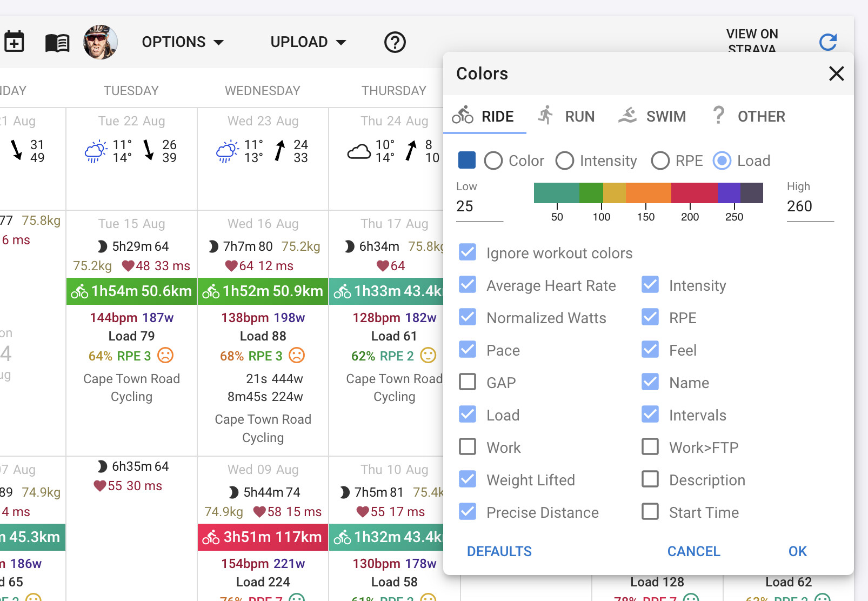Image resolution: width=868 pixels, height=601 pixels.
Task: Switch to the OTHER tab
Action: point(749,116)
